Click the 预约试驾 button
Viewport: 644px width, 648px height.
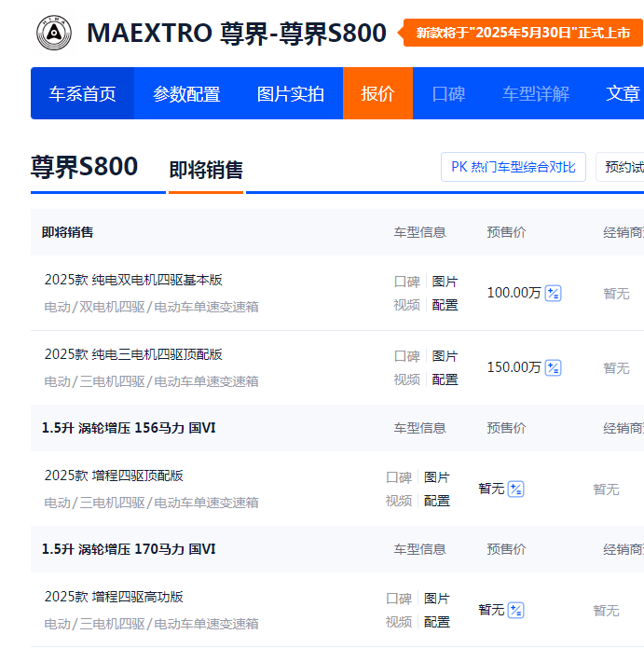[623, 167]
